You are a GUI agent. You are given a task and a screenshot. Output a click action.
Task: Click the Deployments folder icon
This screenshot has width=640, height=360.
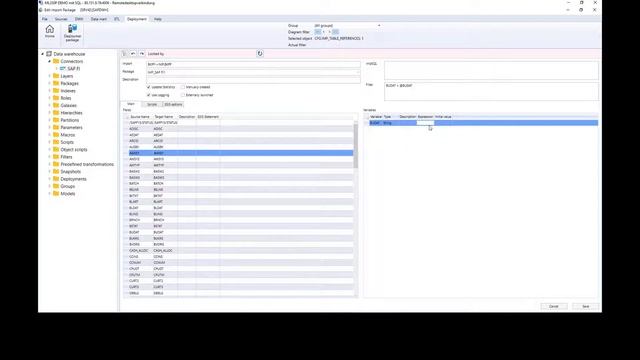(x=56, y=179)
